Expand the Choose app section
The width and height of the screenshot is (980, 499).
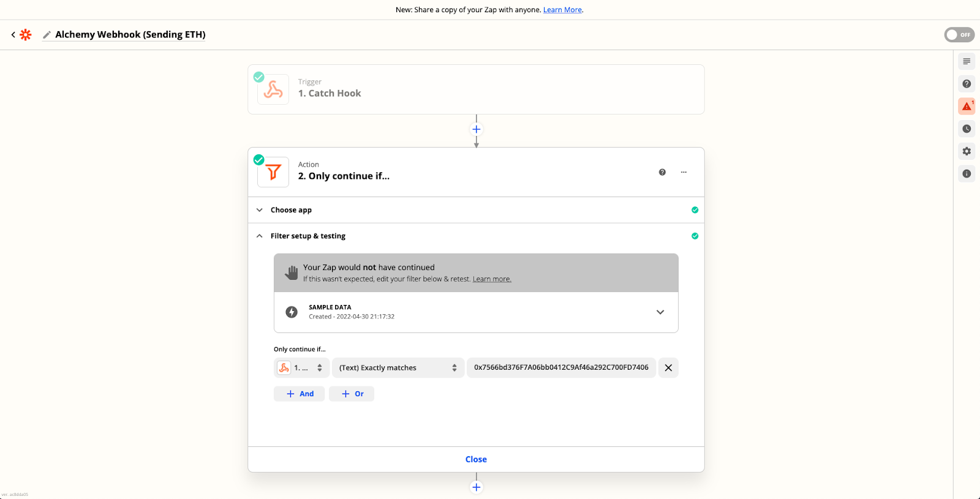click(260, 210)
